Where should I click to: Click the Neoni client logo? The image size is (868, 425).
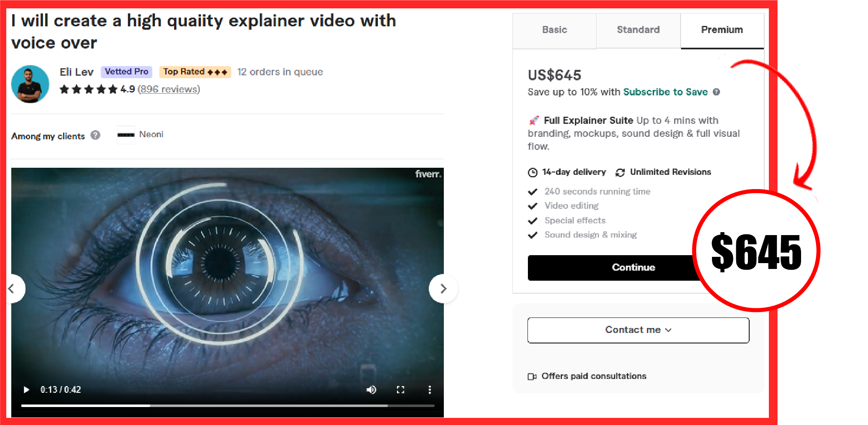pyautogui.click(x=126, y=135)
